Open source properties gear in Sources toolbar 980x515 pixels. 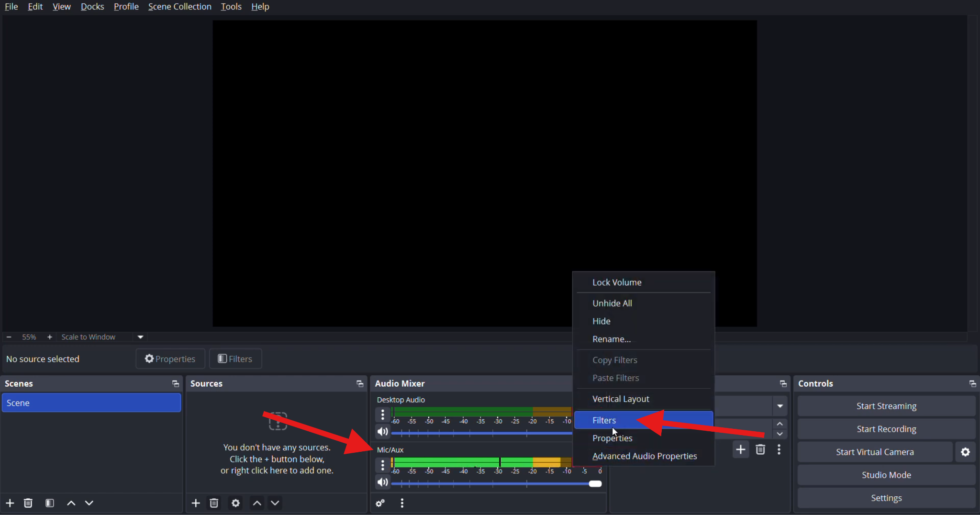(235, 503)
